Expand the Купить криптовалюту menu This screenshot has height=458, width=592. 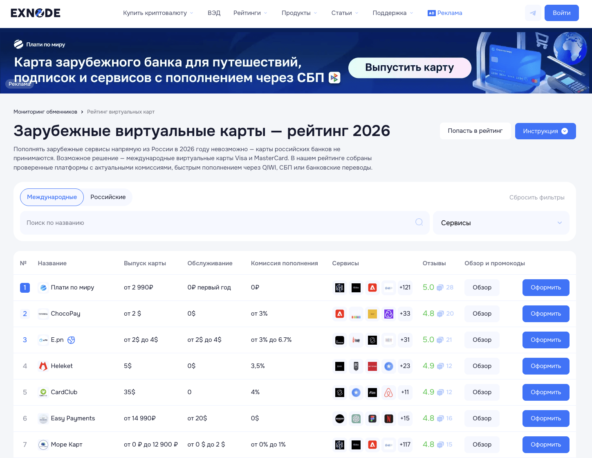click(x=158, y=13)
